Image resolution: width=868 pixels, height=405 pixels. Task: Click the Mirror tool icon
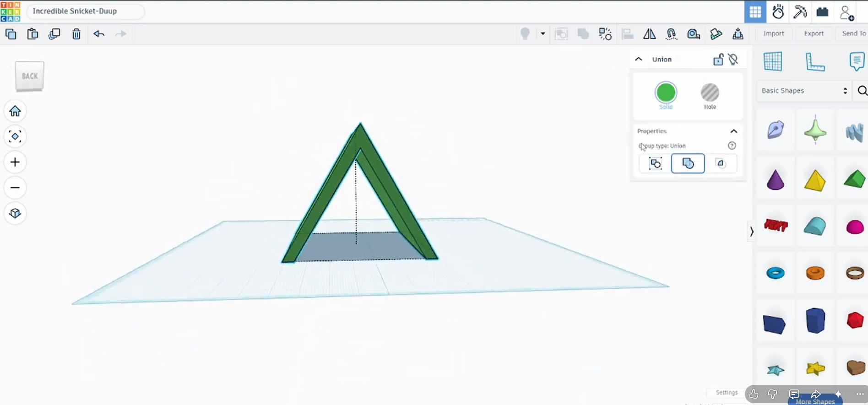point(649,34)
